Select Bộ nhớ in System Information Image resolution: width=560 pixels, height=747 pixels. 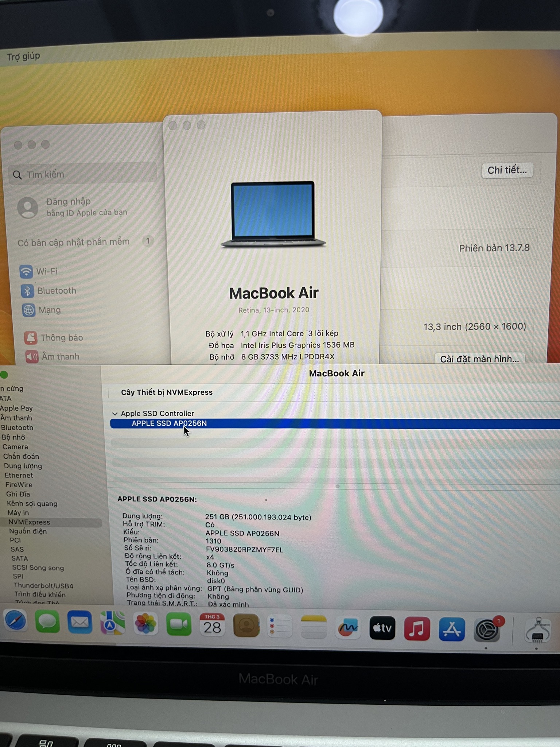click(x=13, y=437)
